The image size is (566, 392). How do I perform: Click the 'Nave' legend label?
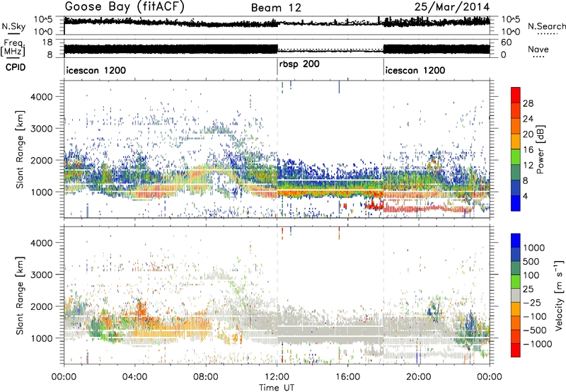coord(538,49)
